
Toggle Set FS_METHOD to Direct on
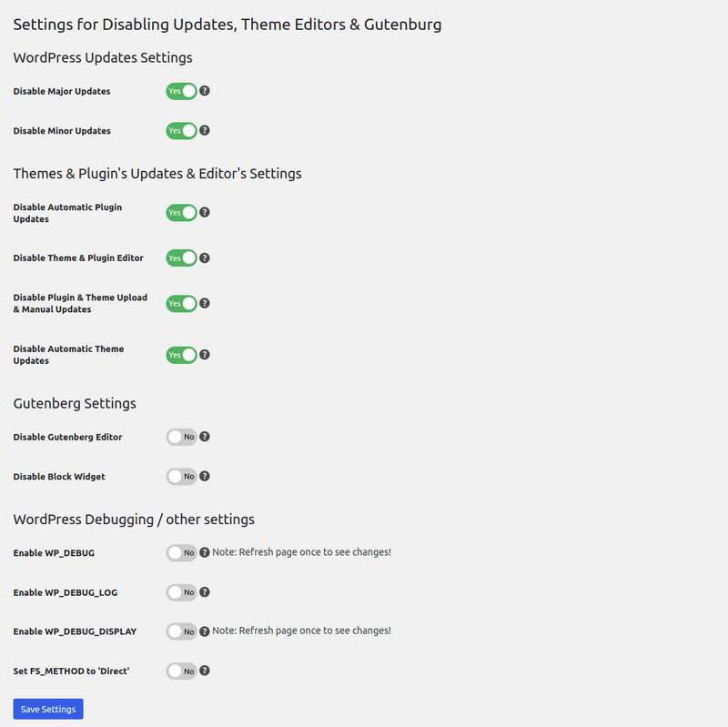click(x=182, y=671)
